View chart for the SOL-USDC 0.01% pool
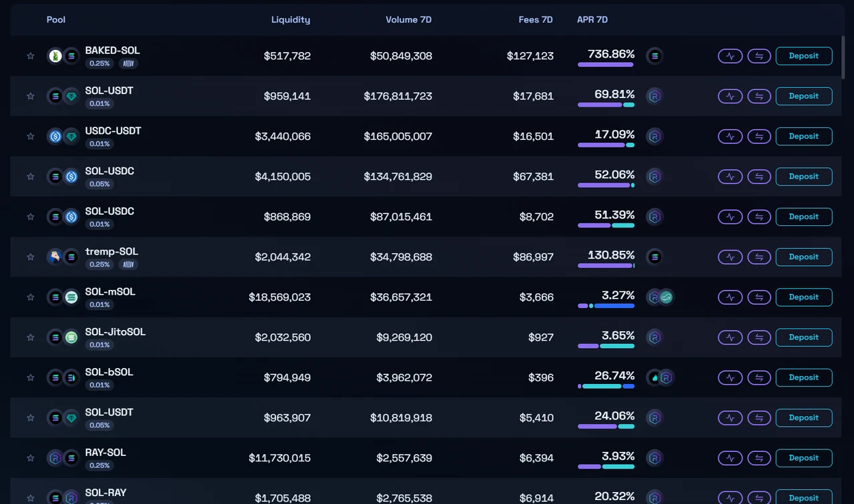854x504 pixels. tap(730, 217)
